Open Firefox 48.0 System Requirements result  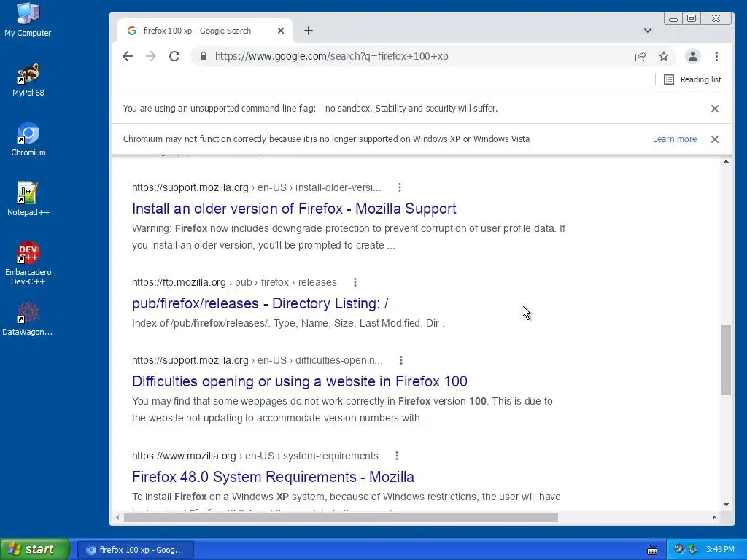(273, 477)
